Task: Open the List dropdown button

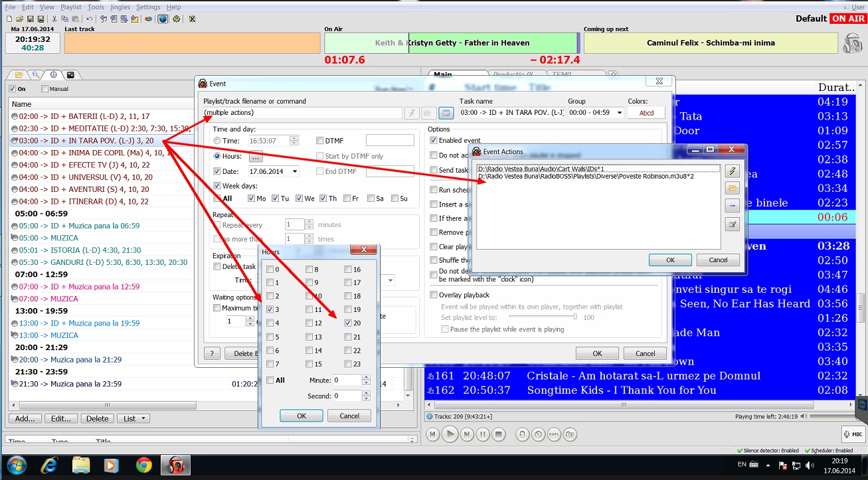Action: [133, 418]
